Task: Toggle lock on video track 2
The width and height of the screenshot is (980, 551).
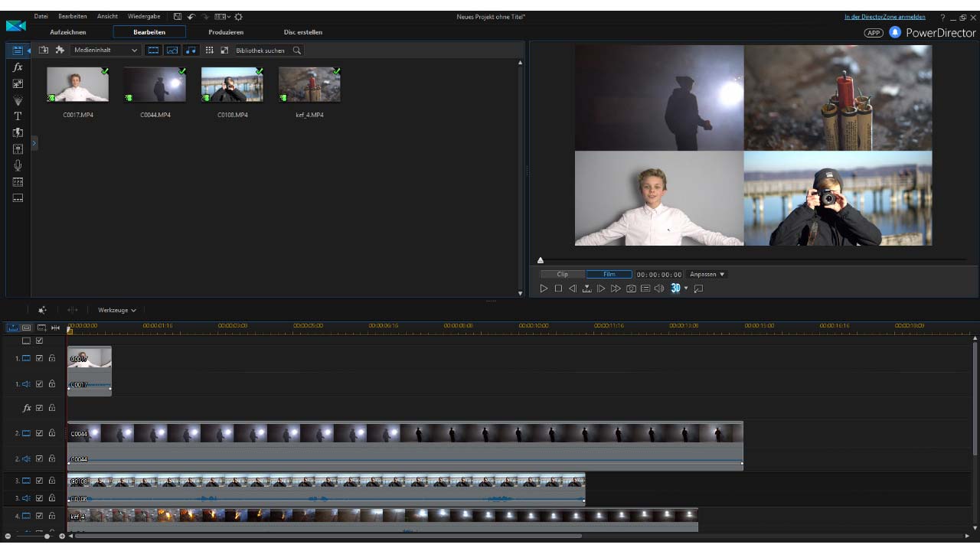Action: tap(52, 433)
